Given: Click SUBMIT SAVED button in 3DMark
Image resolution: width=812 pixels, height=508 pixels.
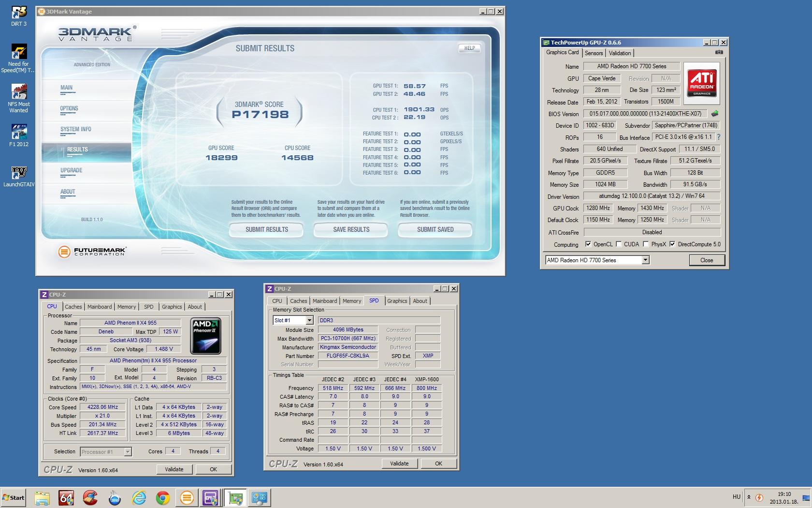Looking at the screenshot, I should [435, 230].
